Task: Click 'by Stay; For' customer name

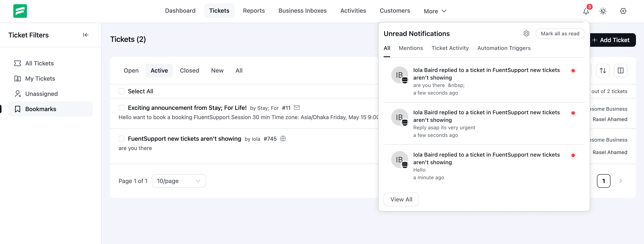Action: tap(264, 108)
